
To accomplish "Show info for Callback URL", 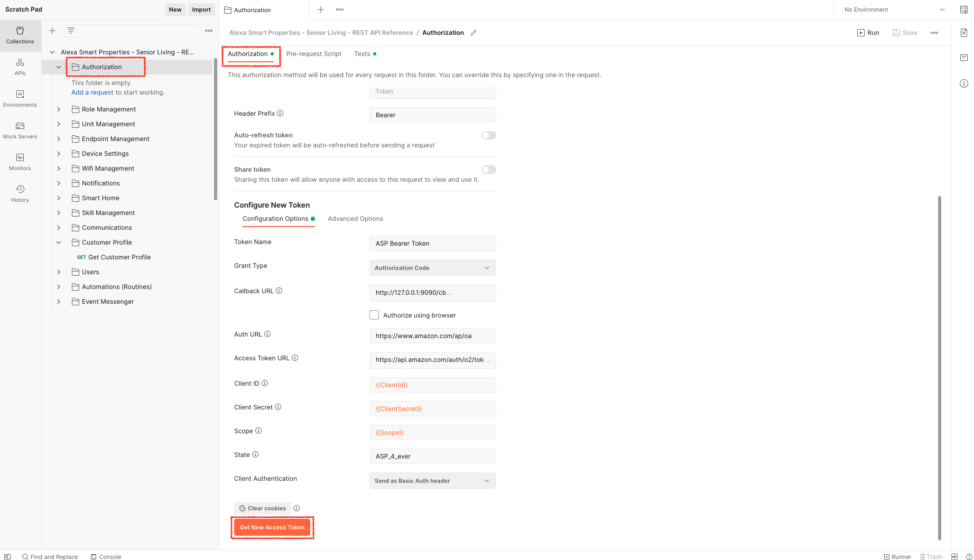I will (279, 291).
